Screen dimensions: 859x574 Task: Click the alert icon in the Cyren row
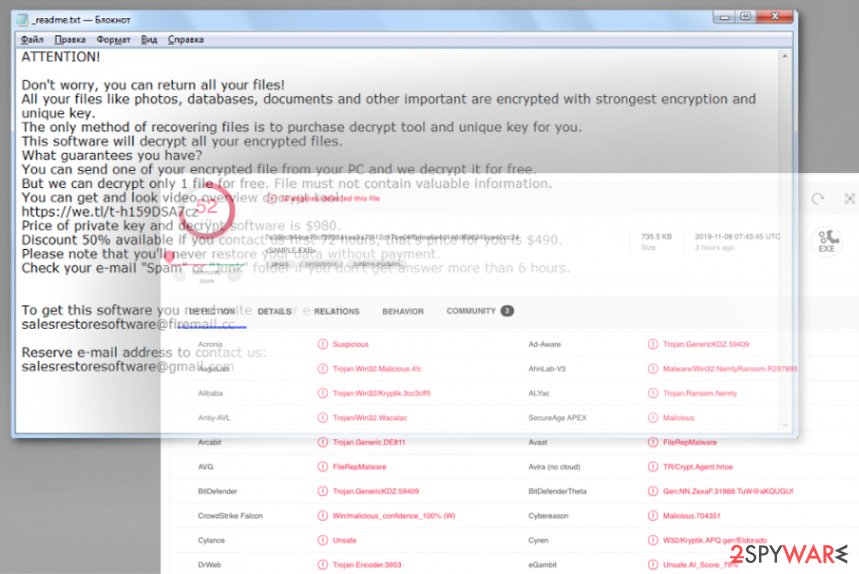click(652, 540)
